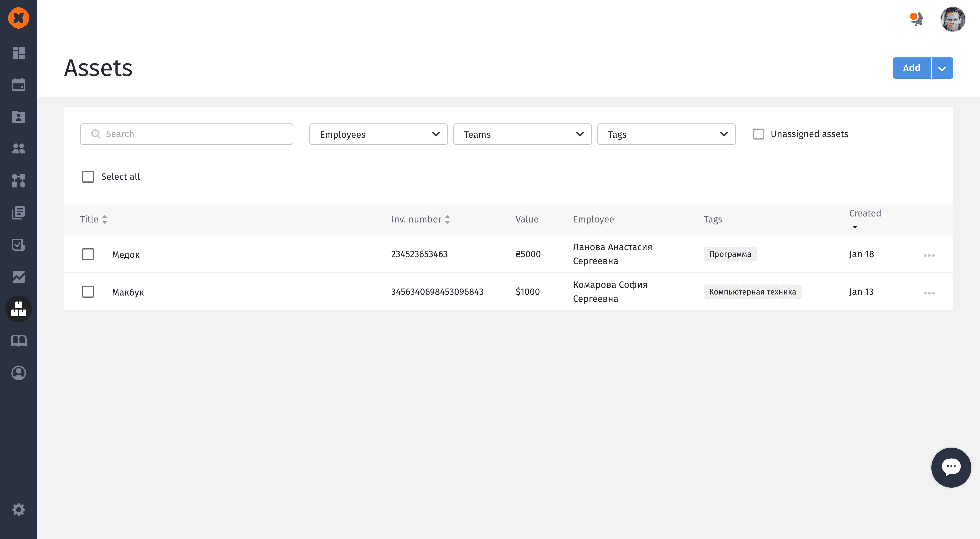Open the calendar icon in sidebar

pos(18,84)
